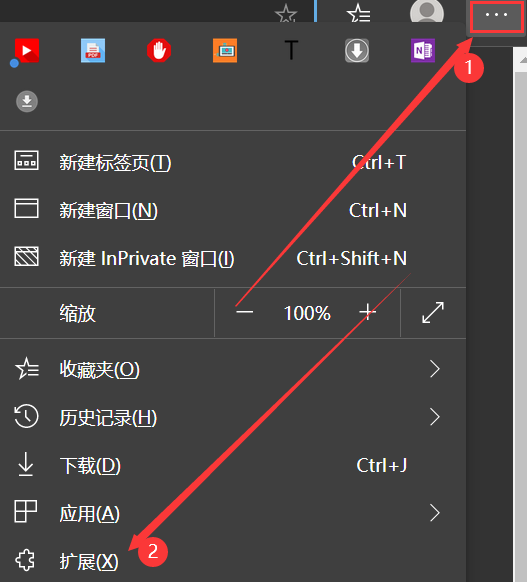Expand the 应用 submenu arrow
The width and height of the screenshot is (527, 582).
click(435, 513)
